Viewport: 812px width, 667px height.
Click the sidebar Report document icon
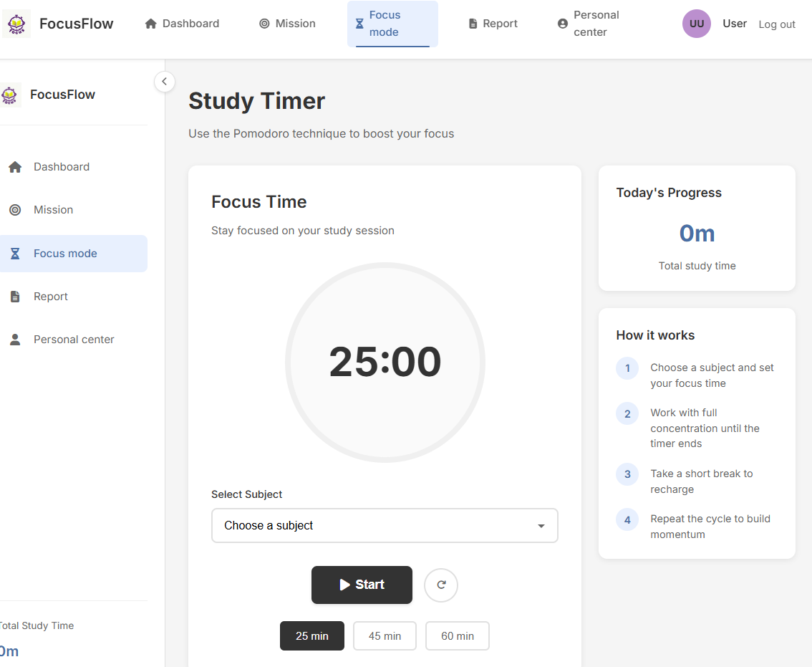tap(15, 297)
